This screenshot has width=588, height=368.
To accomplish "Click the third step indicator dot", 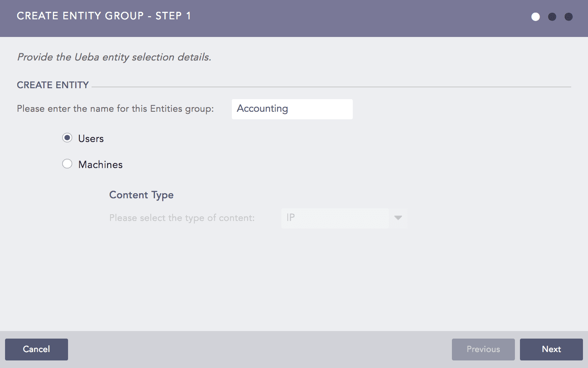I will [568, 17].
